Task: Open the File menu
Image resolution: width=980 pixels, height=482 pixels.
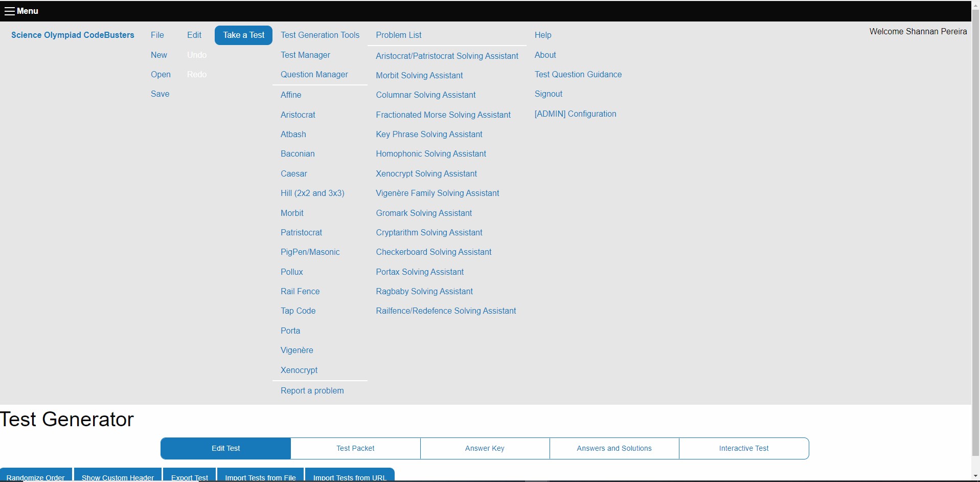Action: pyautogui.click(x=157, y=35)
